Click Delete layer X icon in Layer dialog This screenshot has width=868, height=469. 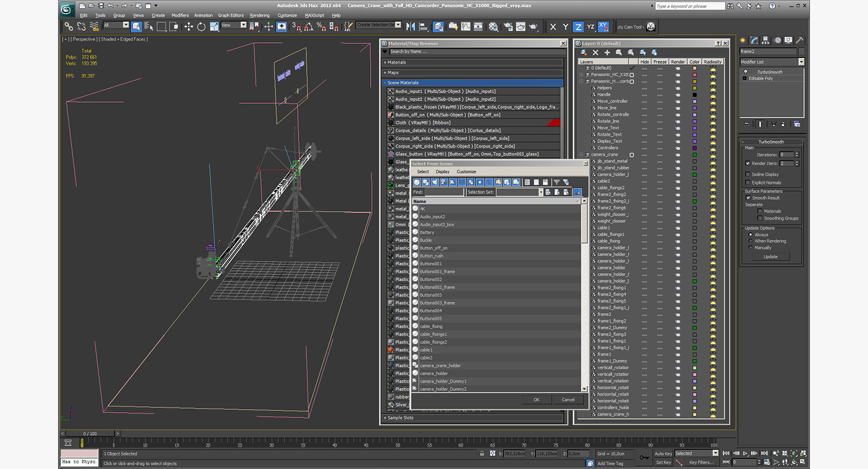tap(595, 53)
